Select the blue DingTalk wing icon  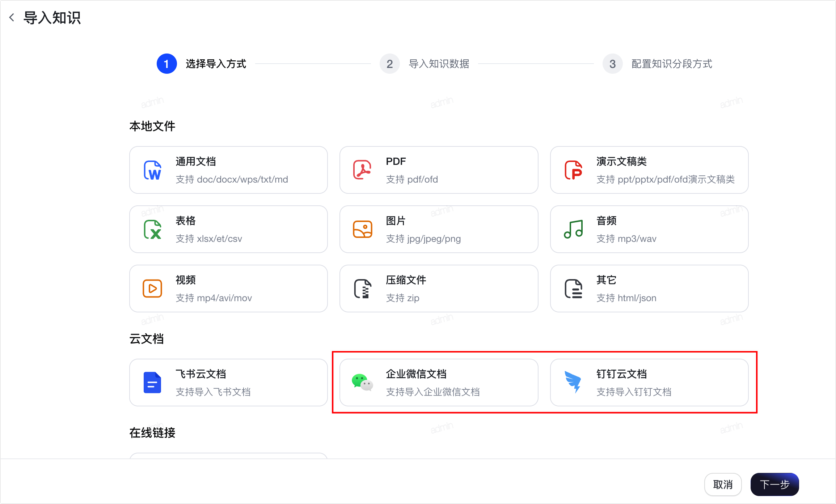point(573,382)
